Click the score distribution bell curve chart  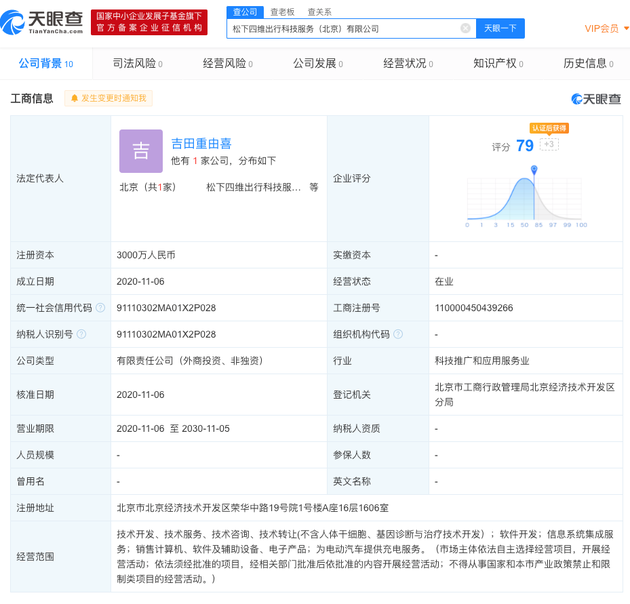click(x=524, y=199)
